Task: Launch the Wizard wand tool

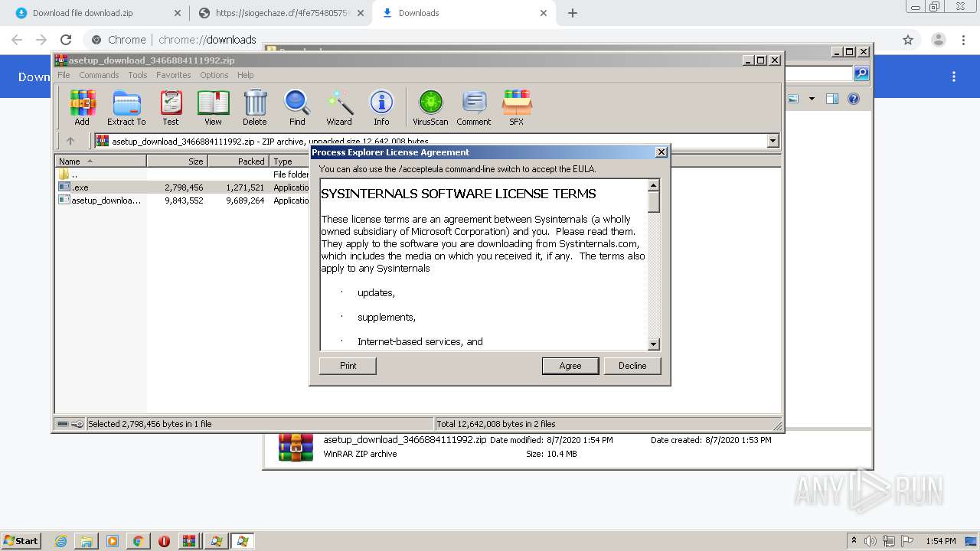Action: (339, 107)
